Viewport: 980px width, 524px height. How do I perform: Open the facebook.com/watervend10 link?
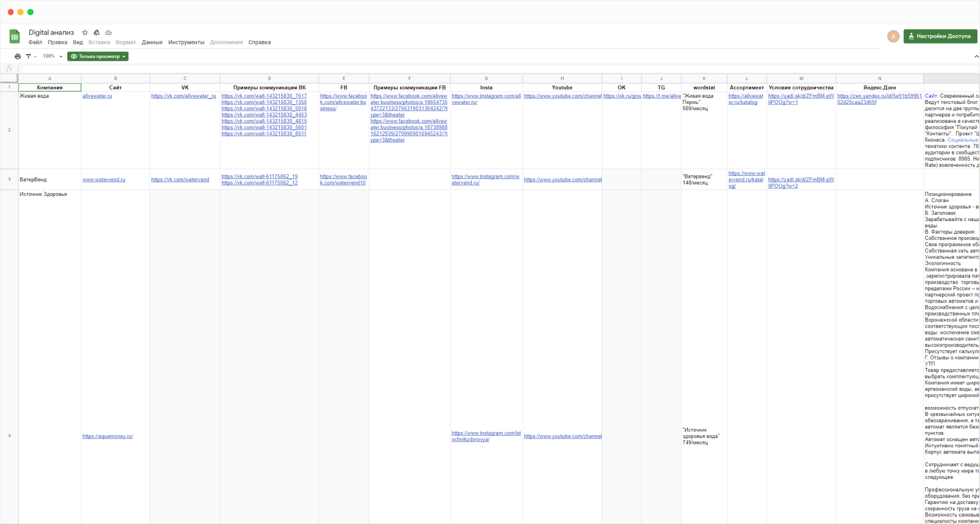[x=344, y=180]
